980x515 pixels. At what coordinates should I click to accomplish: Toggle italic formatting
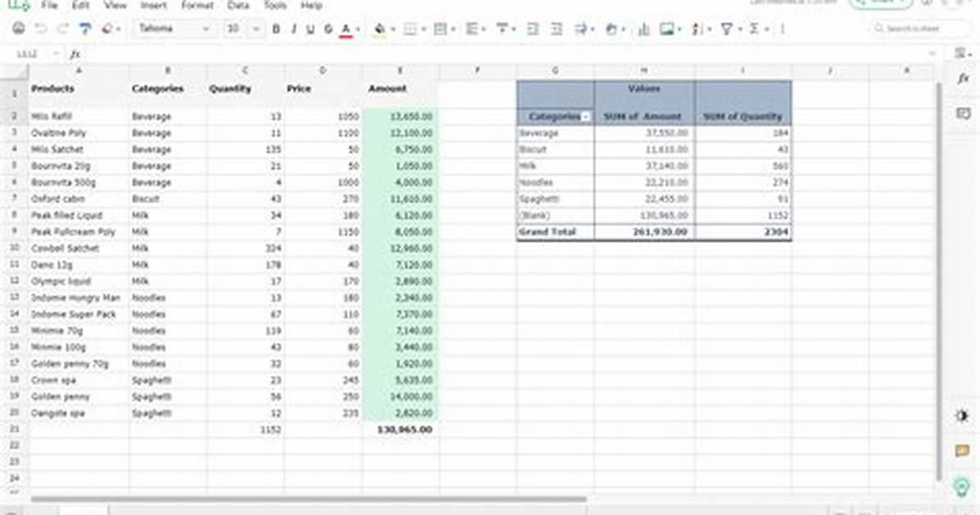pyautogui.click(x=293, y=29)
